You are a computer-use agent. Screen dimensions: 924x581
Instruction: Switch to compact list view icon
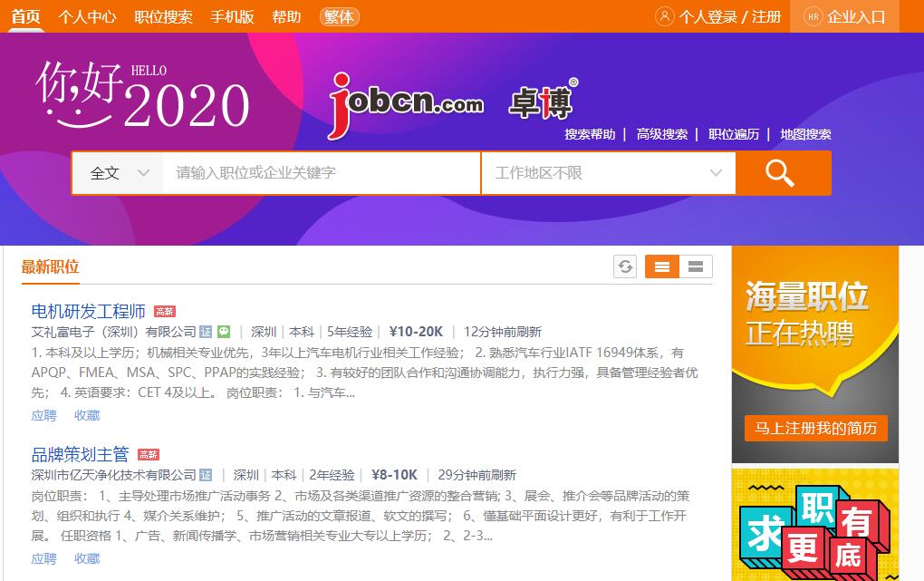click(696, 266)
